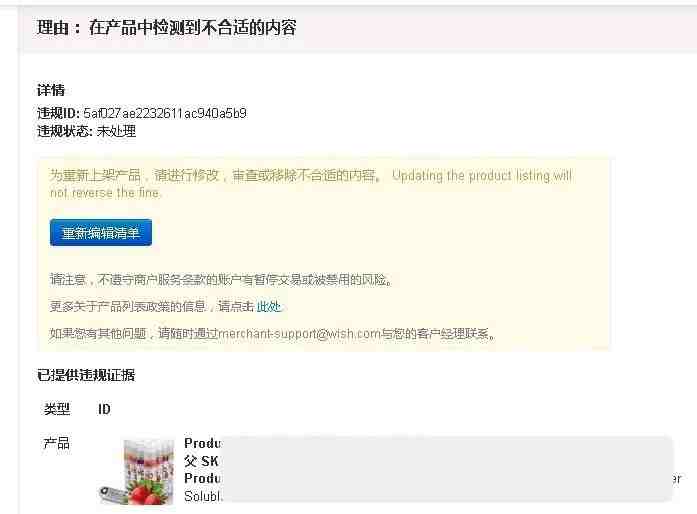Select the ID column header
The height and width of the screenshot is (514, 697).
pyautogui.click(x=104, y=409)
